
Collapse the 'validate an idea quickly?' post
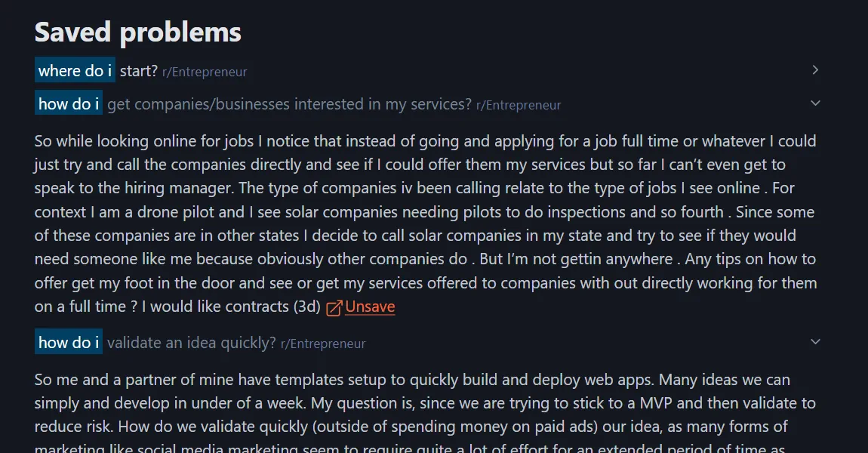[815, 342]
